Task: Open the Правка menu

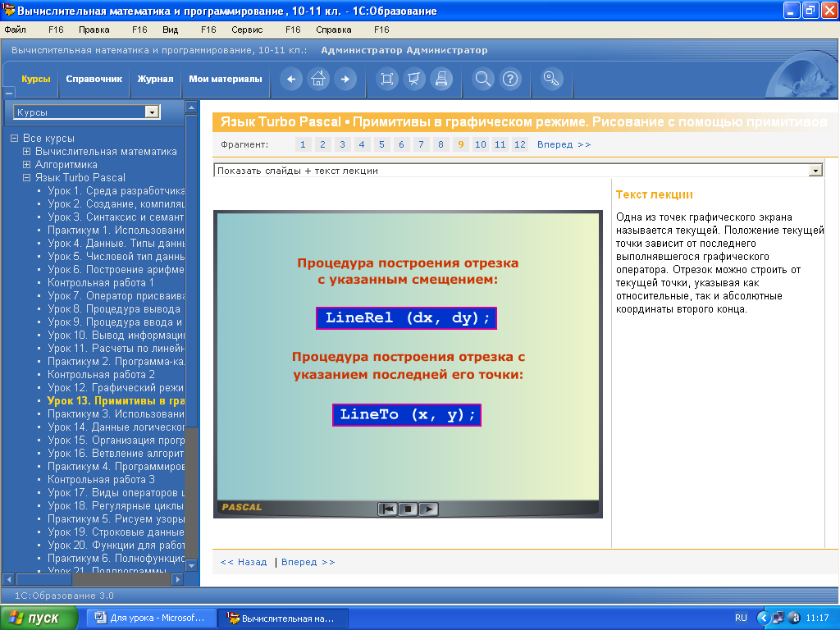Action: 94,30
